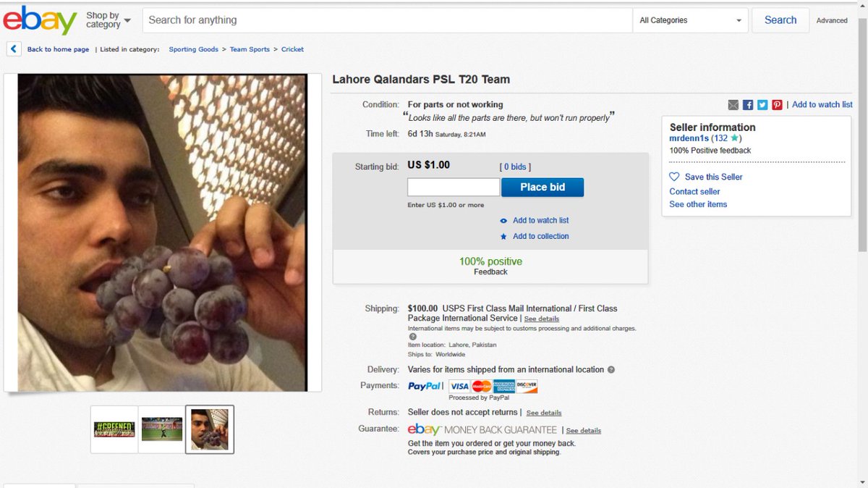Open the Cricket category breadcrumb

click(x=292, y=49)
